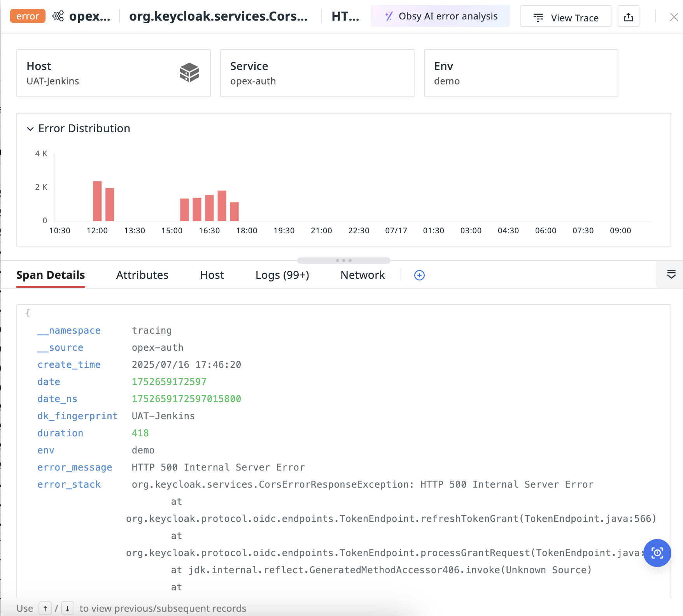Click the dk_fingerprint value UAT-Jenkins
Viewport: 683px width, 616px height.
163,416
